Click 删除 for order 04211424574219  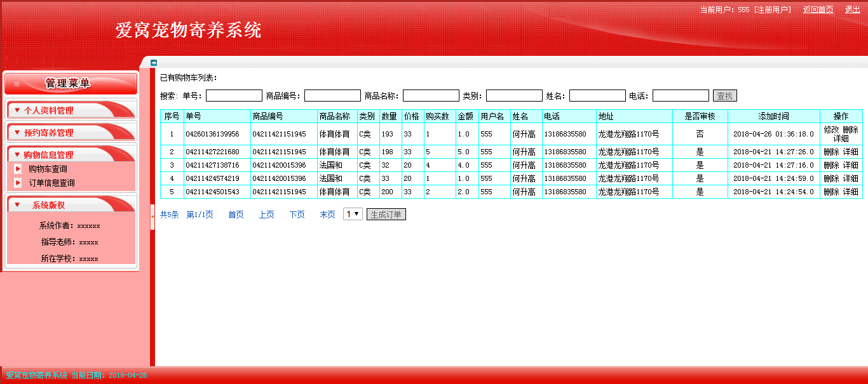tap(831, 178)
